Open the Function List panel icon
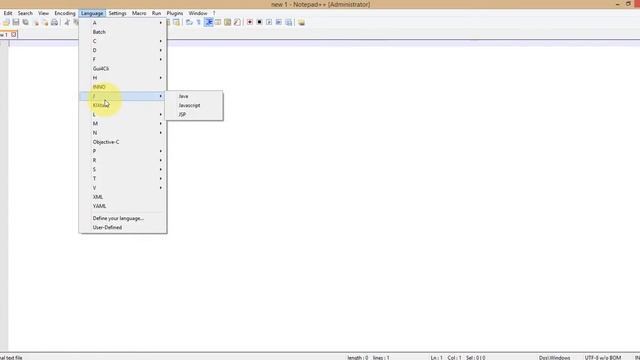The height and width of the screenshot is (360, 640). point(237,22)
